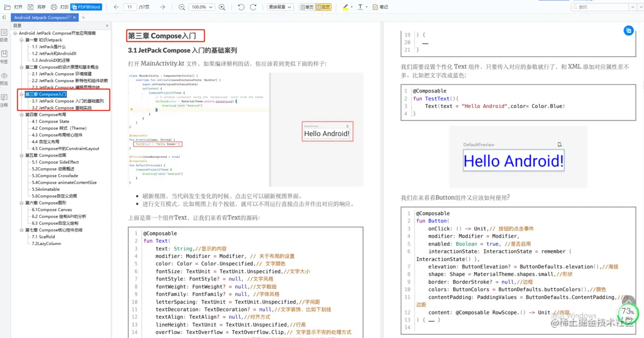The height and width of the screenshot is (338, 644).
Task: Click the page number field showing 11
Action: pos(130,7)
